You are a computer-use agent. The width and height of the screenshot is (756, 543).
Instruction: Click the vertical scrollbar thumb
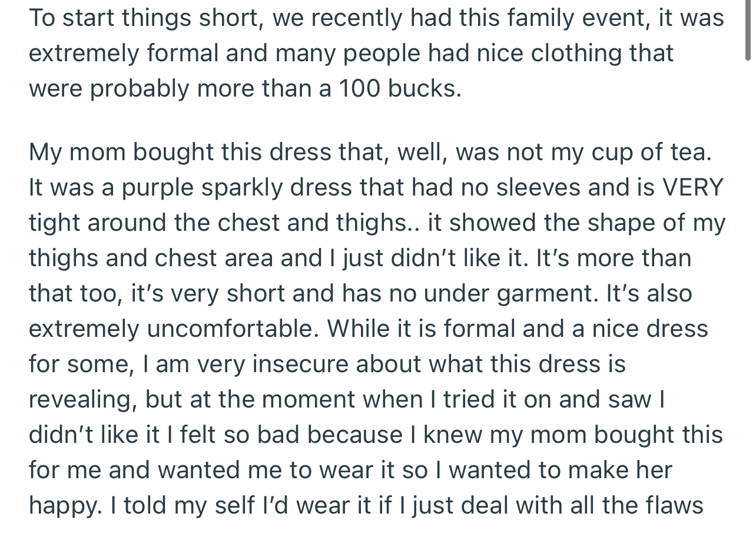click(748, 29)
